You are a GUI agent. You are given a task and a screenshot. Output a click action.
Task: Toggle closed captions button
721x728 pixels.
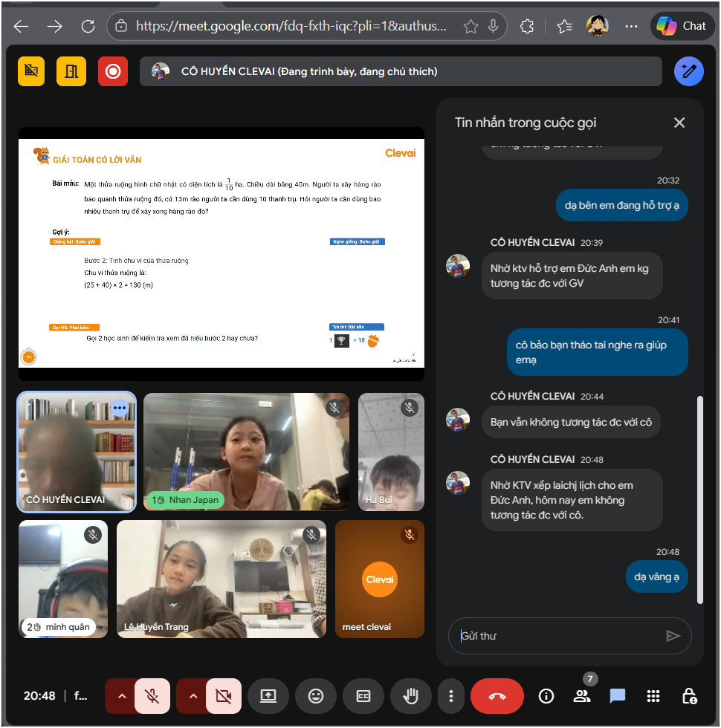tap(363, 696)
